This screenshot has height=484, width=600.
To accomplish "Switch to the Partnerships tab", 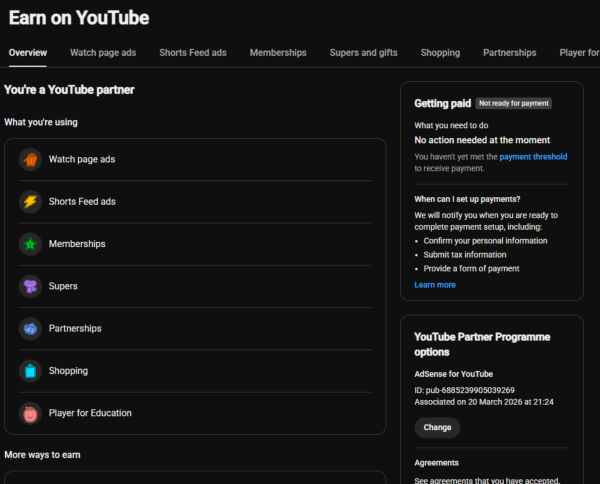I will [x=510, y=53].
